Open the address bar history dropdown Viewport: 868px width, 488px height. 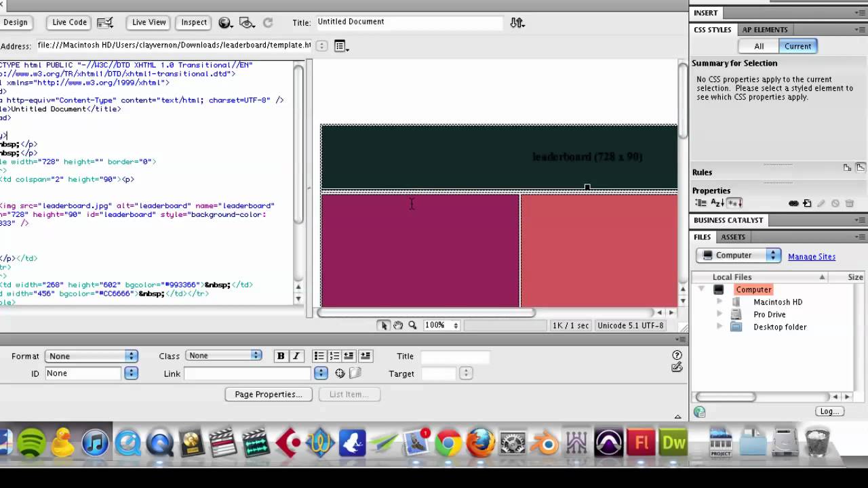(321, 46)
